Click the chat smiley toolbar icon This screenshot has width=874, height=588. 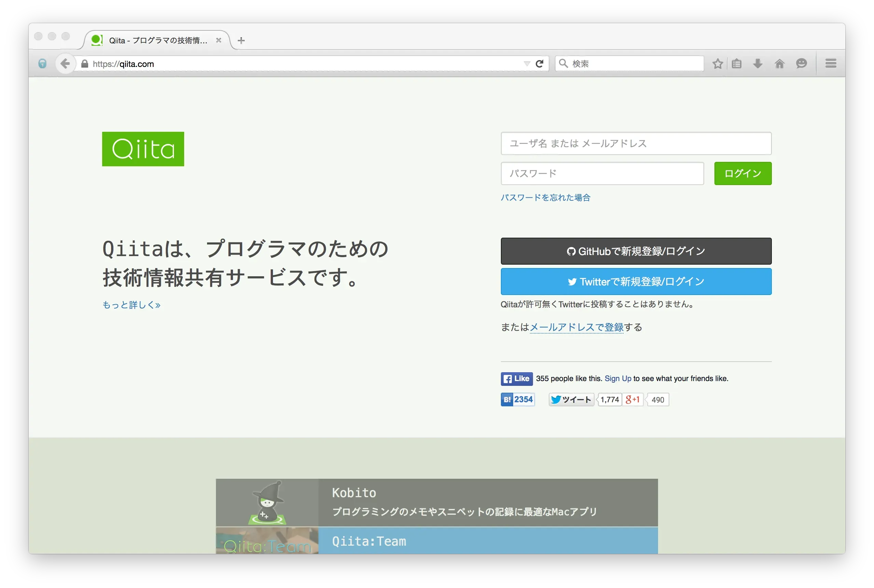tap(801, 64)
